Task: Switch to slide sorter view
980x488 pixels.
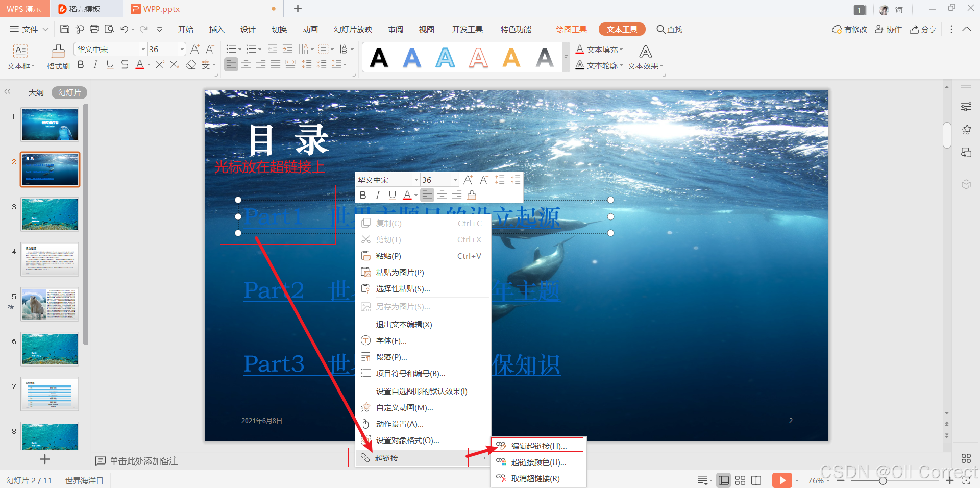Action: [x=740, y=480]
